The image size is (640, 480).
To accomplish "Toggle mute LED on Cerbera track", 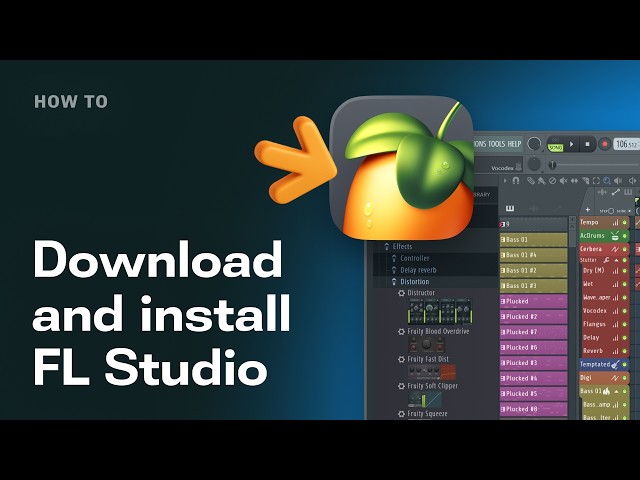I will 624,249.
